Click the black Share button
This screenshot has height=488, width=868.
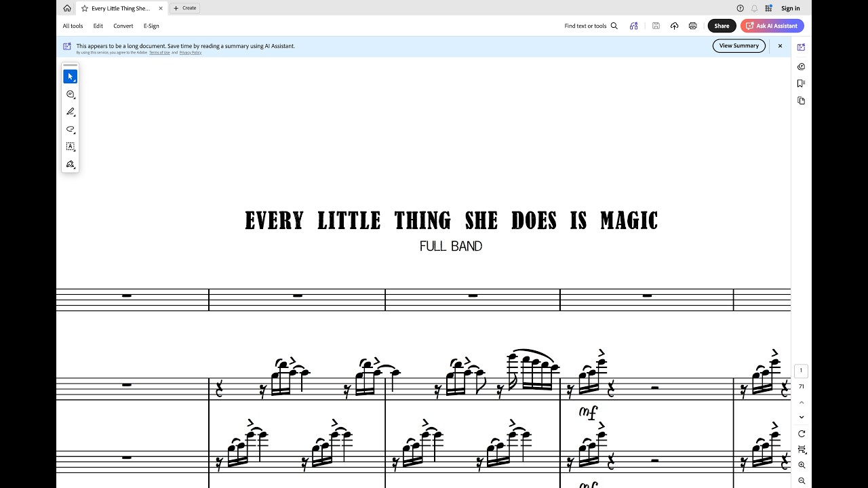(x=722, y=26)
